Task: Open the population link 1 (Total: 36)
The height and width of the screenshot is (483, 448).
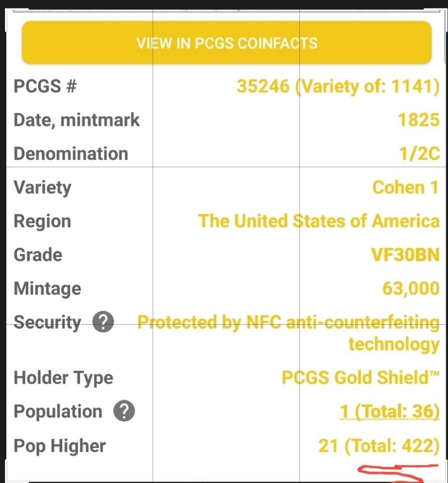Action: click(x=390, y=411)
